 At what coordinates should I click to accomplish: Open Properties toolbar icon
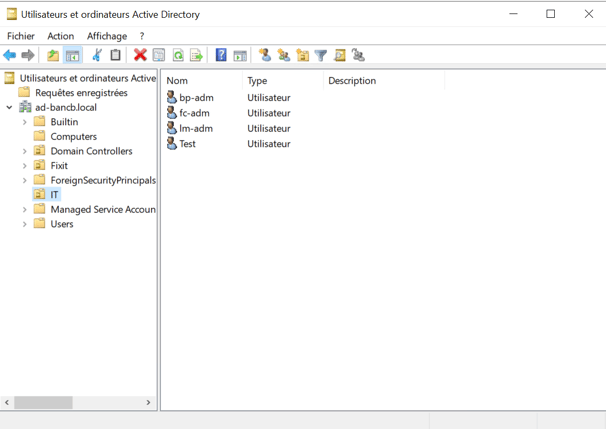pyautogui.click(x=159, y=55)
